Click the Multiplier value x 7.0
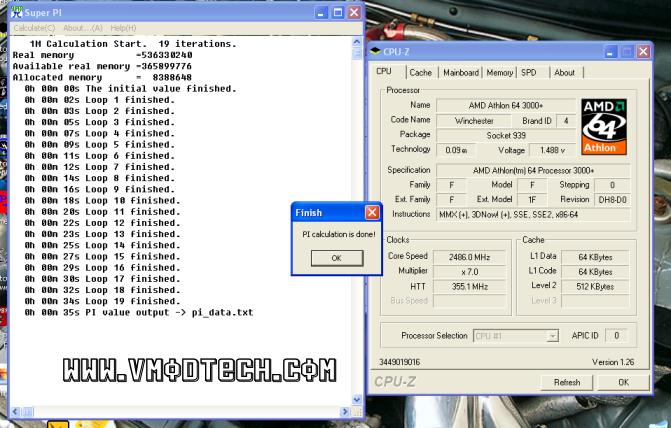The height and width of the screenshot is (428, 671). coord(469,272)
